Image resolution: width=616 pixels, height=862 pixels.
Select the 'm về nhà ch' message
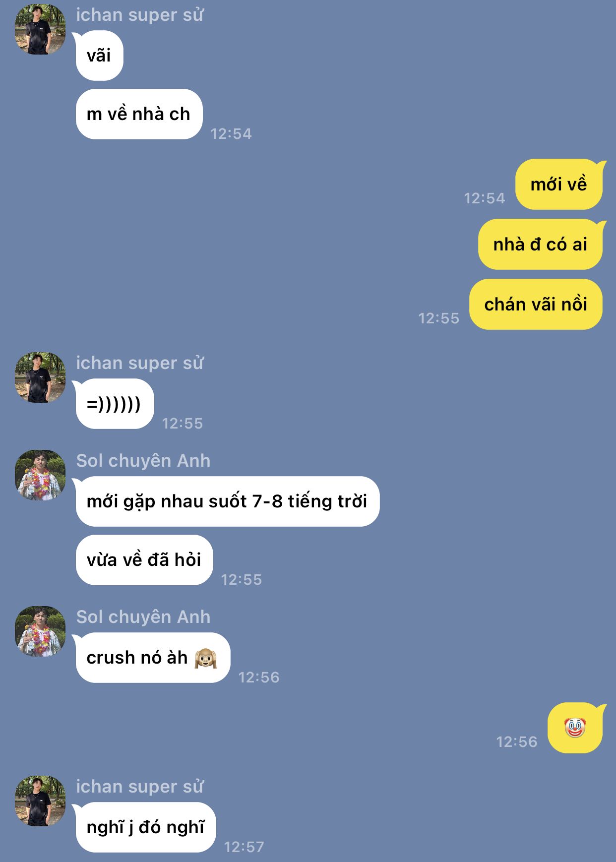(x=139, y=114)
